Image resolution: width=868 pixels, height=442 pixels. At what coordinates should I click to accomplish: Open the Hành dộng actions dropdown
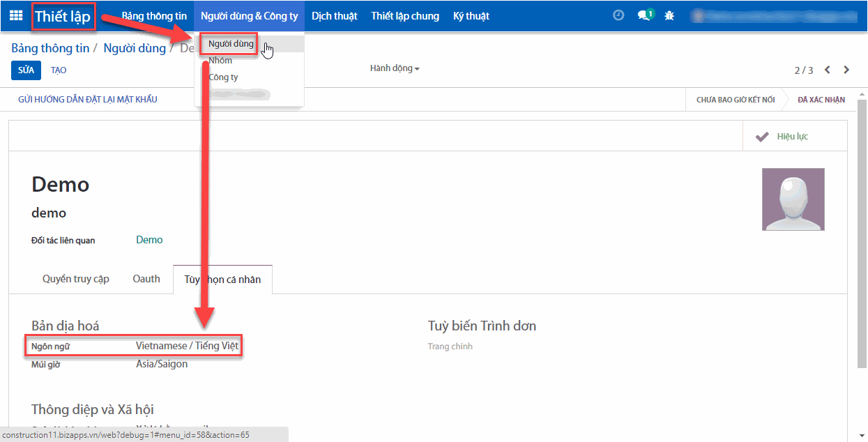394,68
